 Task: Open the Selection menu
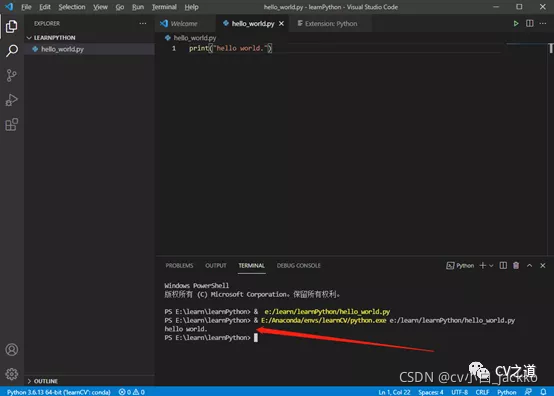tap(72, 7)
